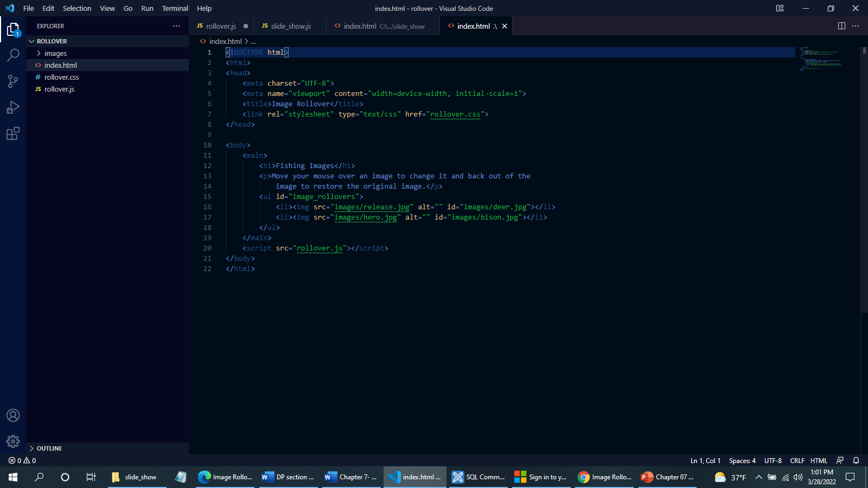Collapse the ROLLOVER folder

coord(33,41)
